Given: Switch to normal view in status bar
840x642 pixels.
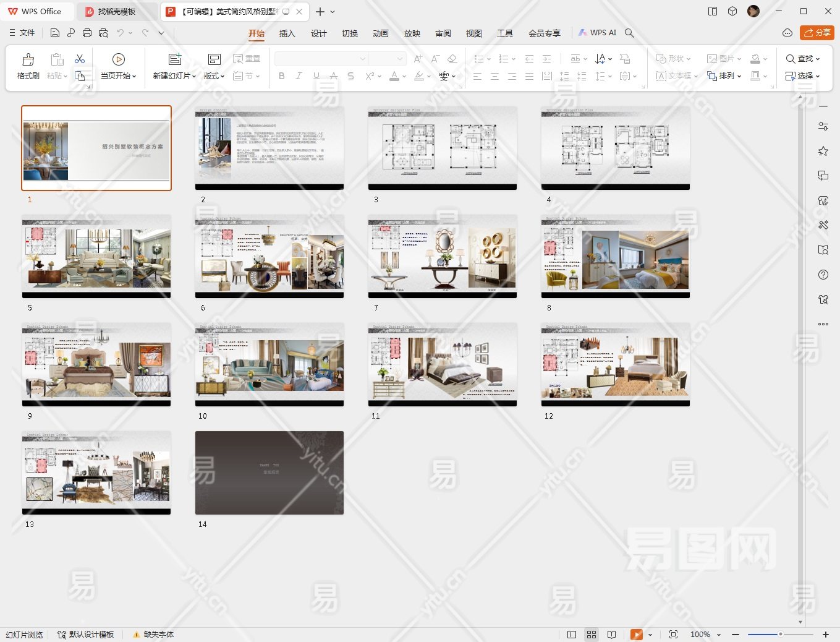Looking at the screenshot, I should click(x=572, y=635).
